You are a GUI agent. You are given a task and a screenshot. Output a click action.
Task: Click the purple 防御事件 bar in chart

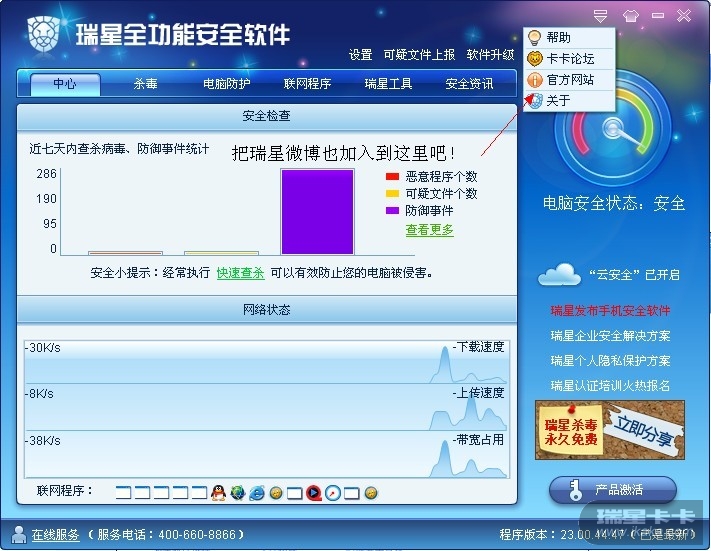317,211
